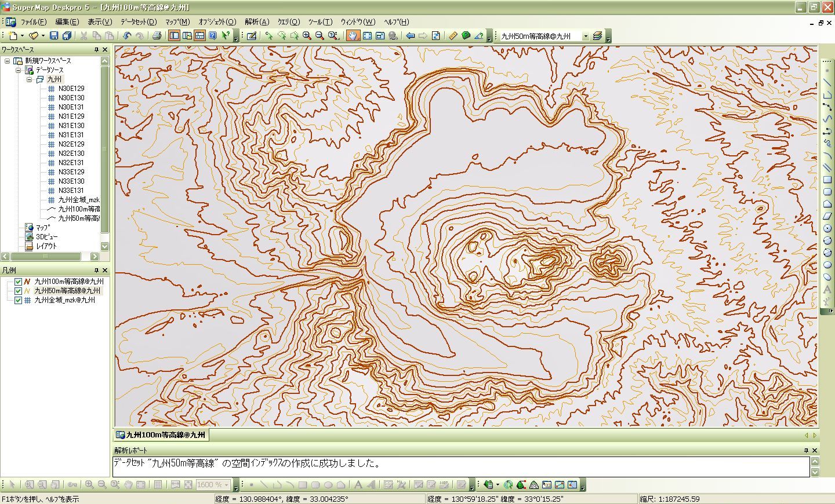
Task: Open the マップ(M) menu
Action: point(177,22)
